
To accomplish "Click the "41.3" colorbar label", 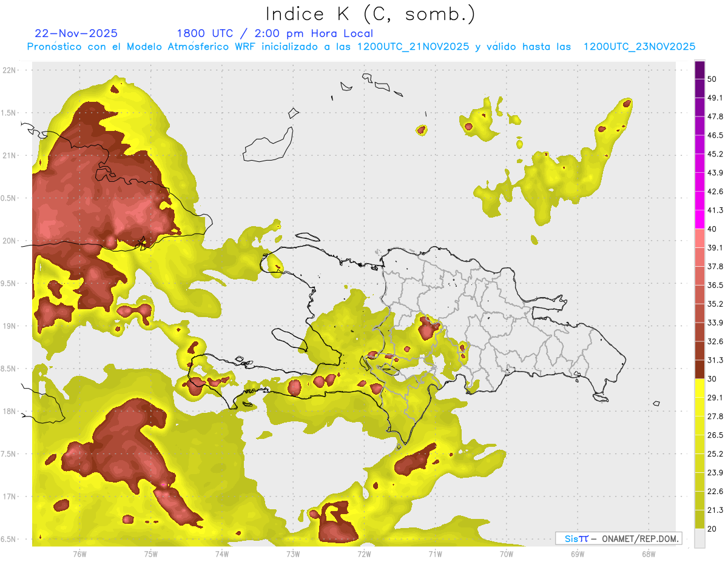I will tap(715, 210).
